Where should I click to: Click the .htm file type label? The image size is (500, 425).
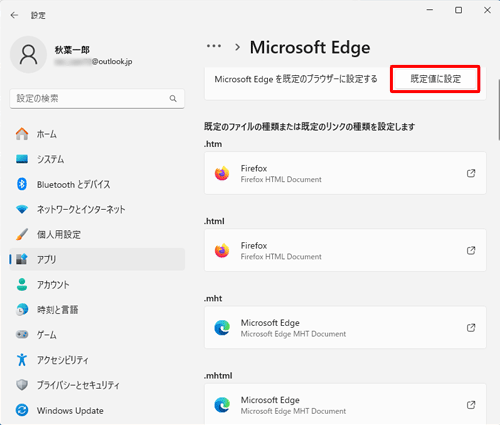click(213, 144)
